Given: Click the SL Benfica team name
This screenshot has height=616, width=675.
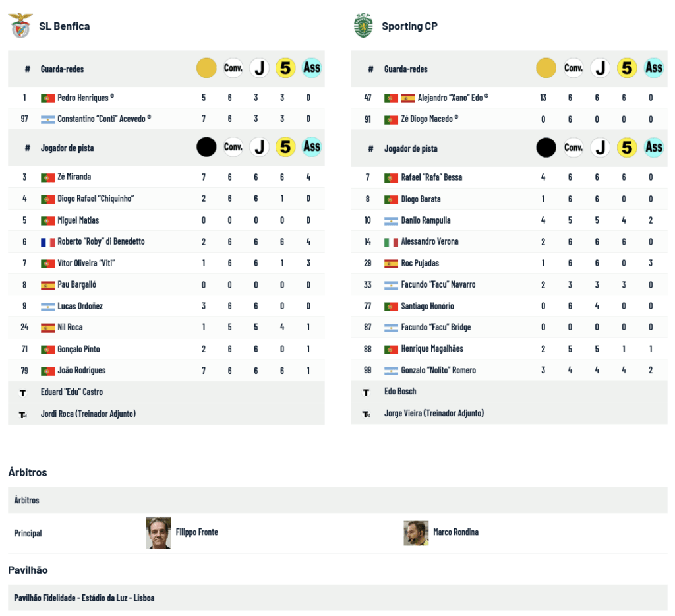Looking at the screenshot, I should 64,26.
